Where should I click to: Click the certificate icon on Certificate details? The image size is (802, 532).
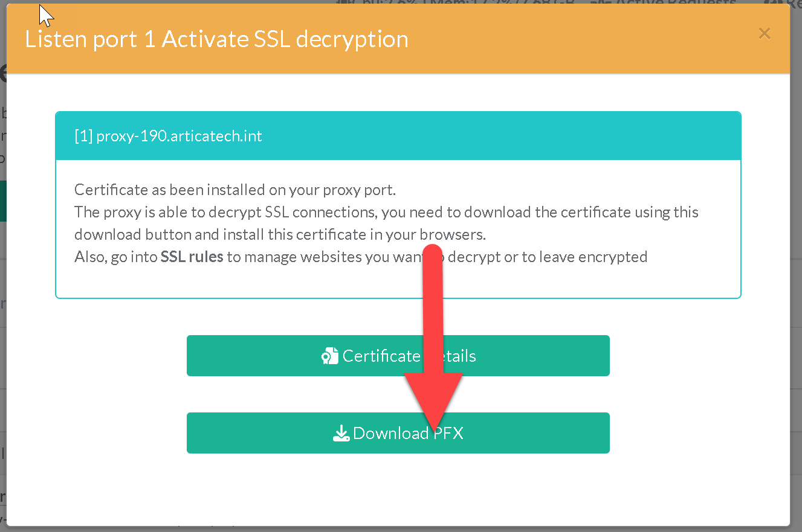pos(329,356)
